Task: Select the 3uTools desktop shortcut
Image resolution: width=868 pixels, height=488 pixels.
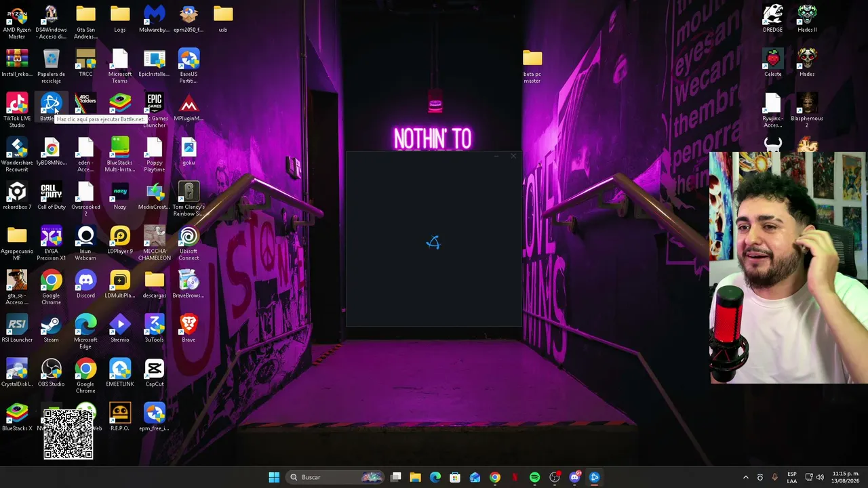Action: pos(154,328)
